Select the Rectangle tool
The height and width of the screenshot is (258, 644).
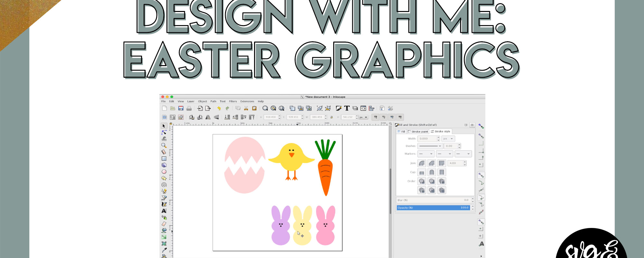[164, 158]
